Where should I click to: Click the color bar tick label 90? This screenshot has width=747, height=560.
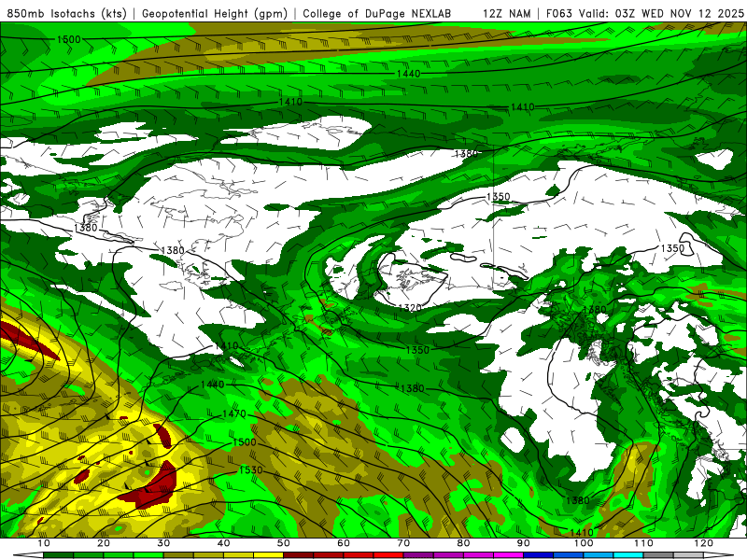tap(524, 543)
